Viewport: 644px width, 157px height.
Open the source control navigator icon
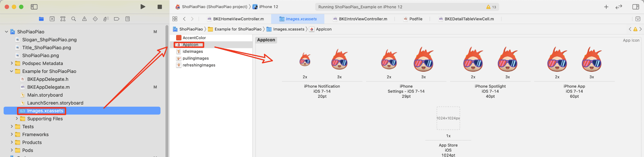pyautogui.click(x=52, y=19)
